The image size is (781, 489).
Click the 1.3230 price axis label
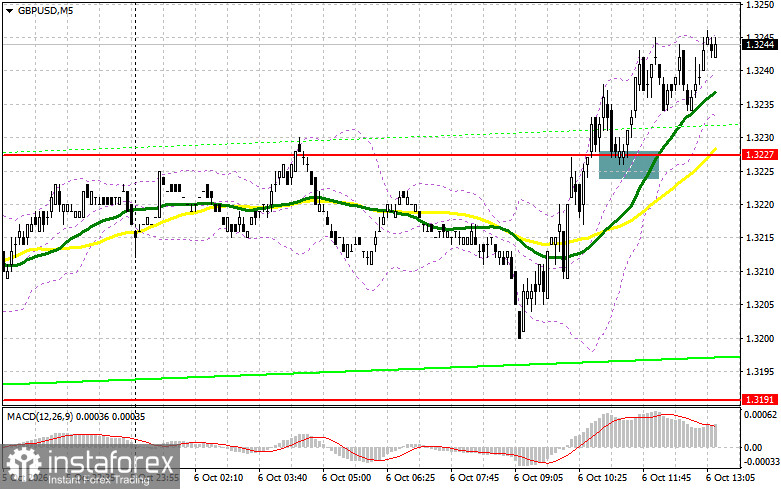pos(759,138)
